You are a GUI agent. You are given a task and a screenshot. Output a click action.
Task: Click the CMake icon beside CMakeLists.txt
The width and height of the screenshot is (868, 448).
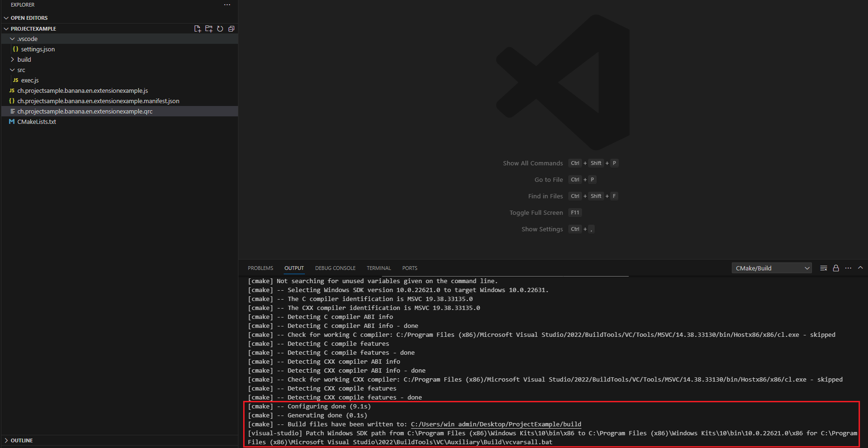[x=12, y=122]
